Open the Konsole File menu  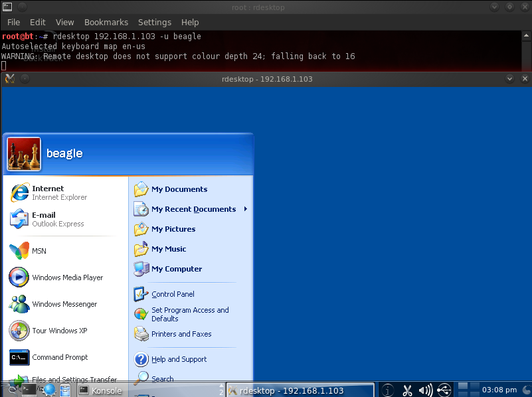pyautogui.click(x=13, y=23)
